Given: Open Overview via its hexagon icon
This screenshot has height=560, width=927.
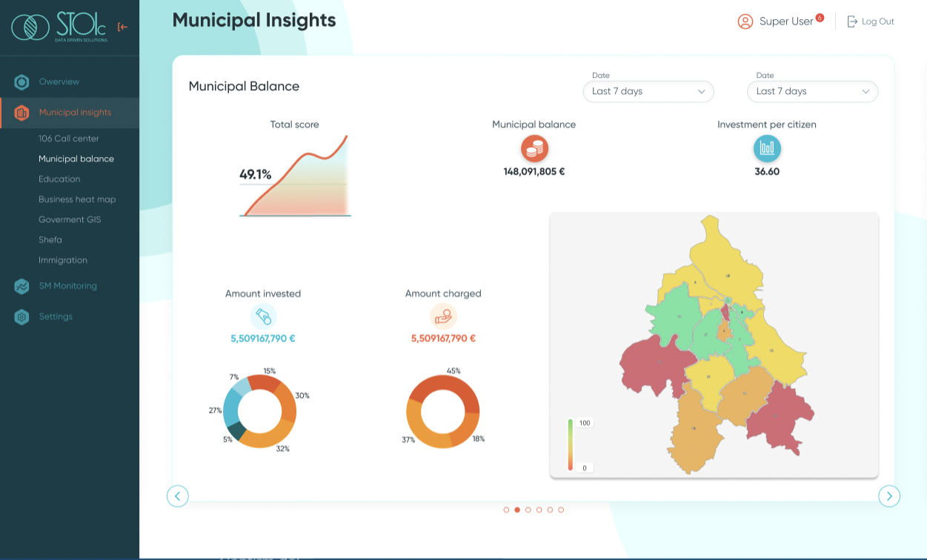Looking at the screenshot, I should click(22, 81).
